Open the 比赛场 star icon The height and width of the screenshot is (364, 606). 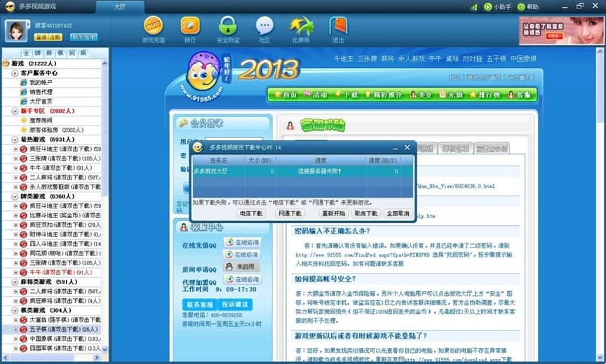click(301, 26)
